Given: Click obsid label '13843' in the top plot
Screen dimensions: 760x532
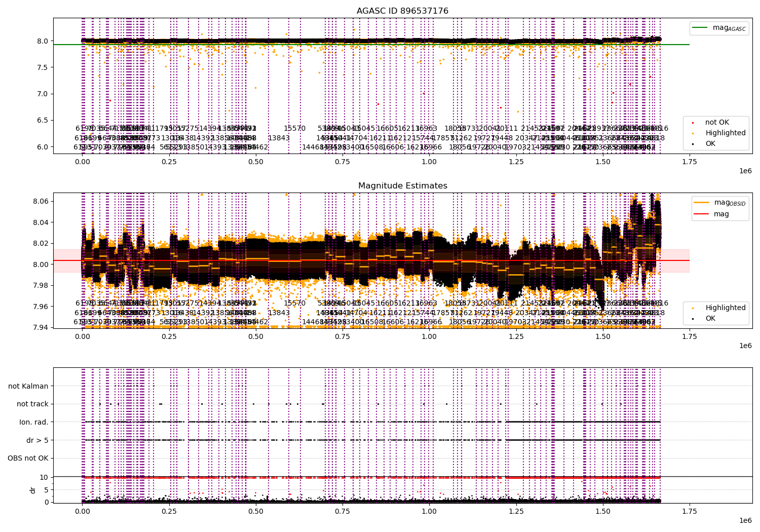Looking at the screenshot, I should click(x=279, y=138).
